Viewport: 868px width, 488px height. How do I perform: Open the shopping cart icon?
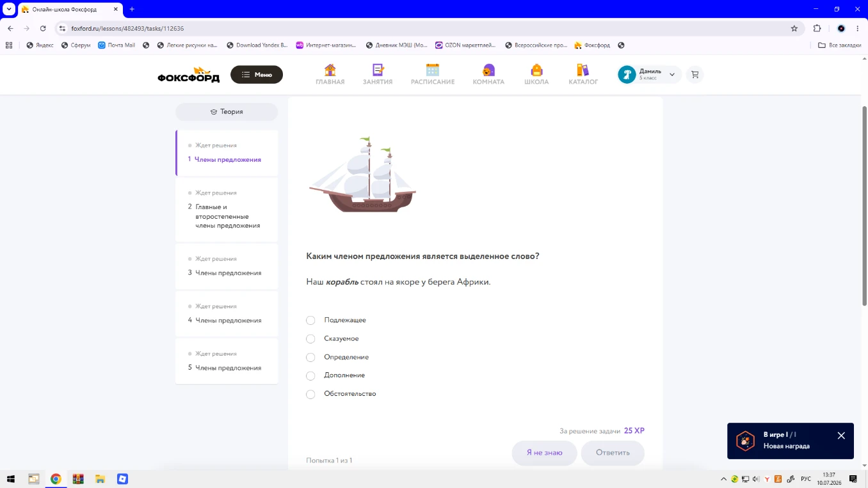695,74
